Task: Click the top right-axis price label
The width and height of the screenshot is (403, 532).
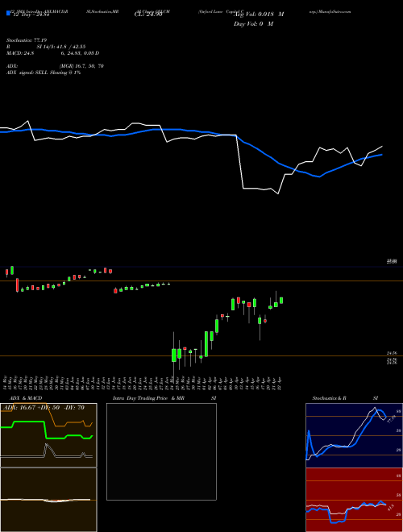Action: tap(392, 261)
